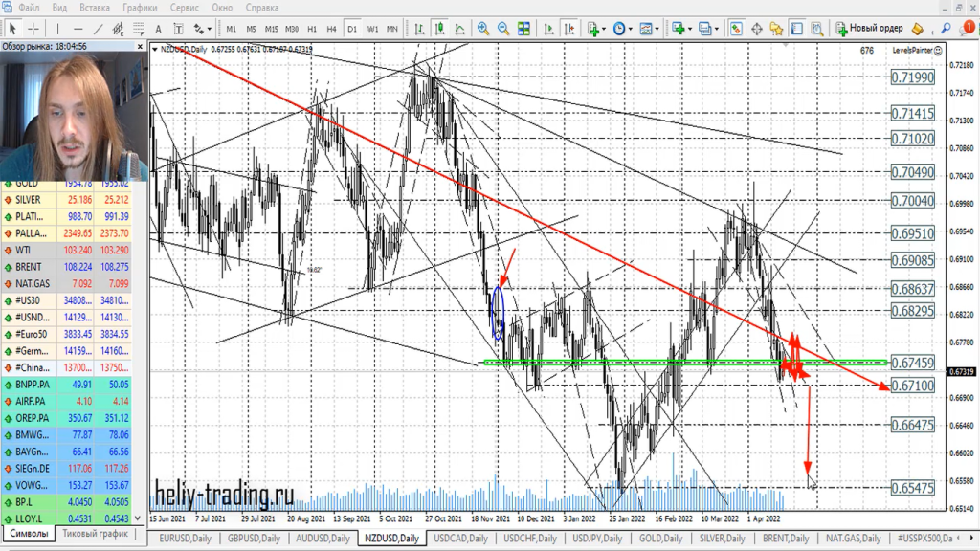Select the 0.67459 green price level label
The image size is (980, 551).
pos(911,363)
